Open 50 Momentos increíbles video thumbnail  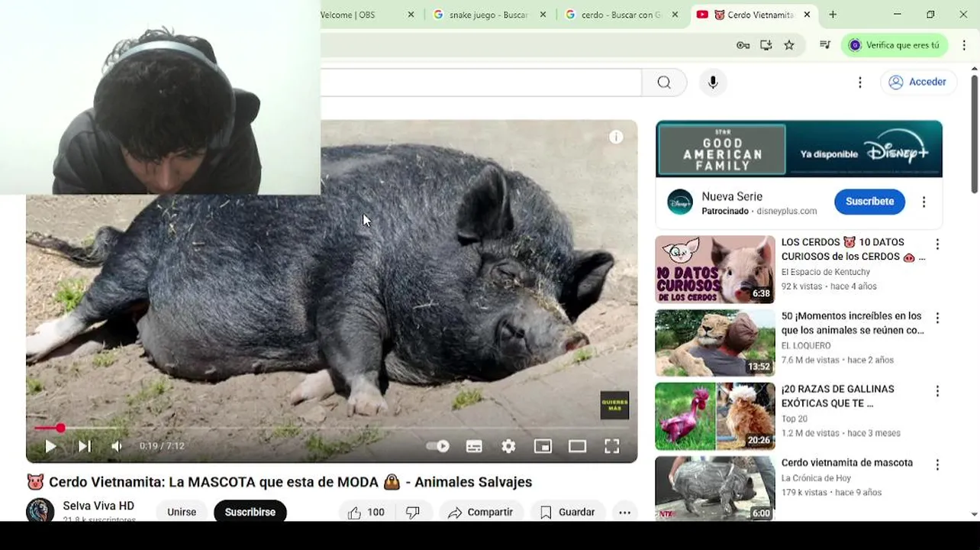click(x=715, y=343)
